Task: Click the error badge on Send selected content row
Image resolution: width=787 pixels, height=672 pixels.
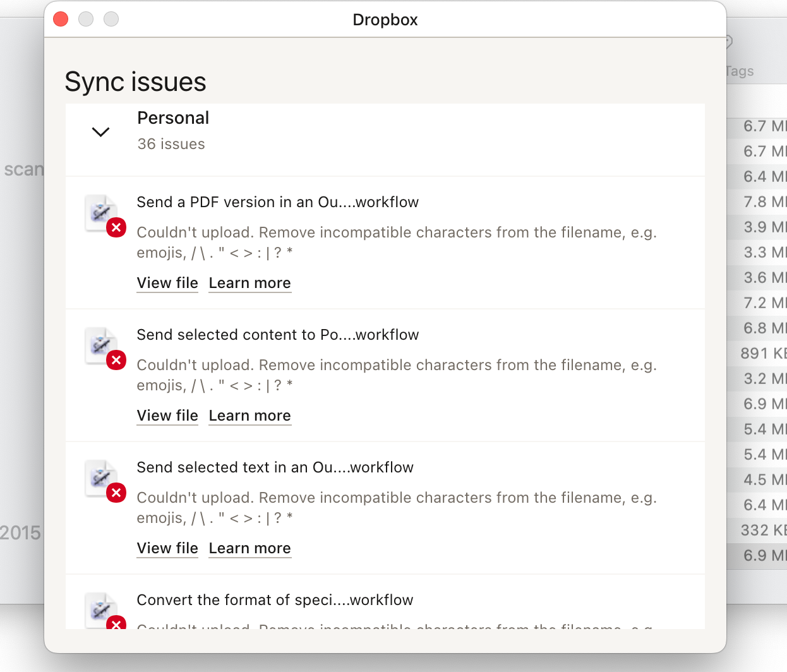Action: [x=116, y=360]
